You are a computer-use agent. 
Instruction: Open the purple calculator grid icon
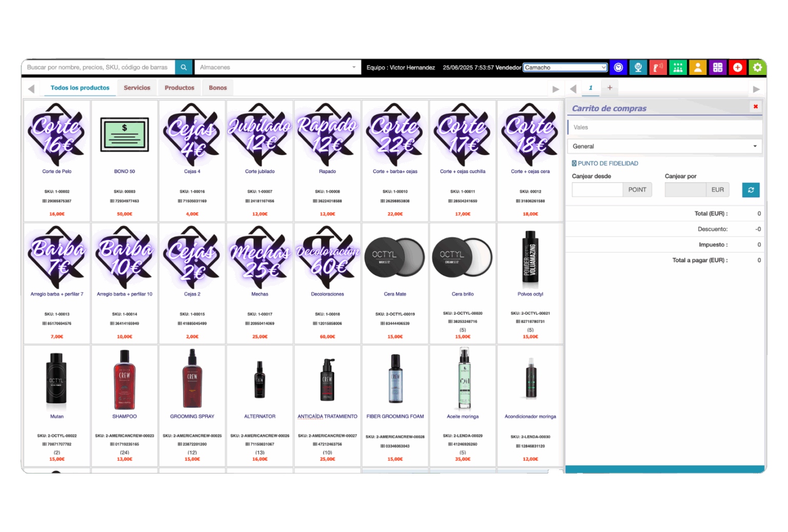coord(718,67)
